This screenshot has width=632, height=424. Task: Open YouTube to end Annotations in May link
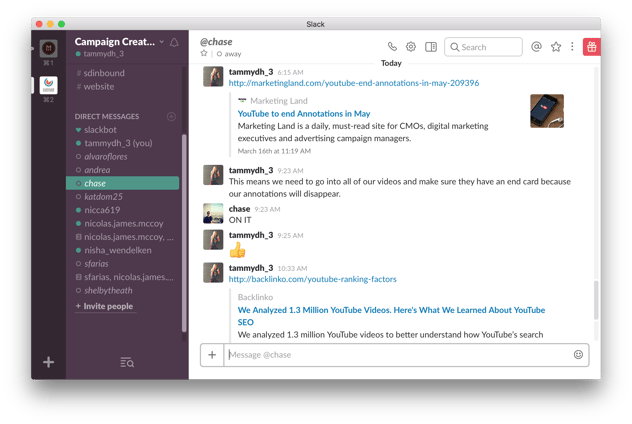[x=304, y=114]
